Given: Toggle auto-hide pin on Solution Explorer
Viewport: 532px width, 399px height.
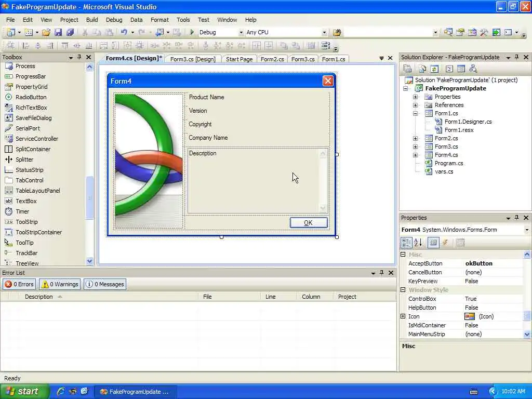Looking at the screenshot, I should click(517, 57).
